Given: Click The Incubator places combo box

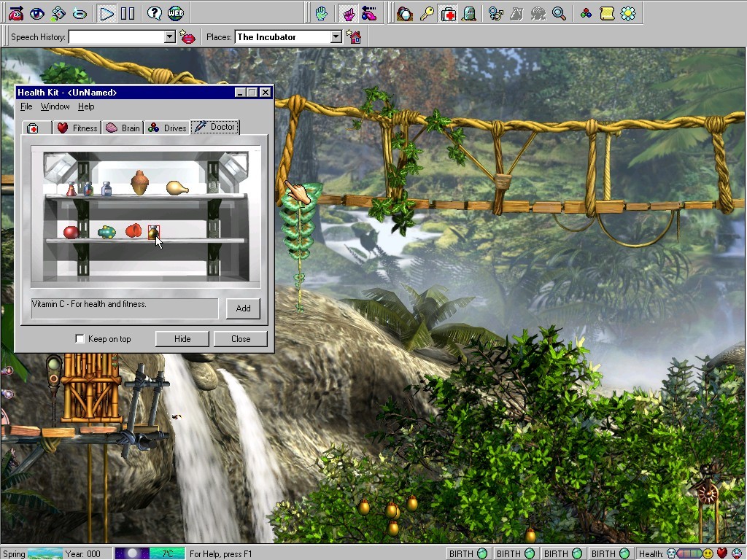Looking at the screenshot, I should point(288,37).
